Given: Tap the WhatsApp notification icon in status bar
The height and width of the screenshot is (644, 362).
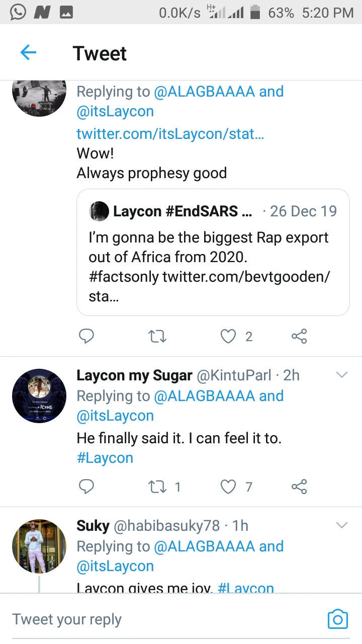Looking at the screenshot, I should pos(18,12).
